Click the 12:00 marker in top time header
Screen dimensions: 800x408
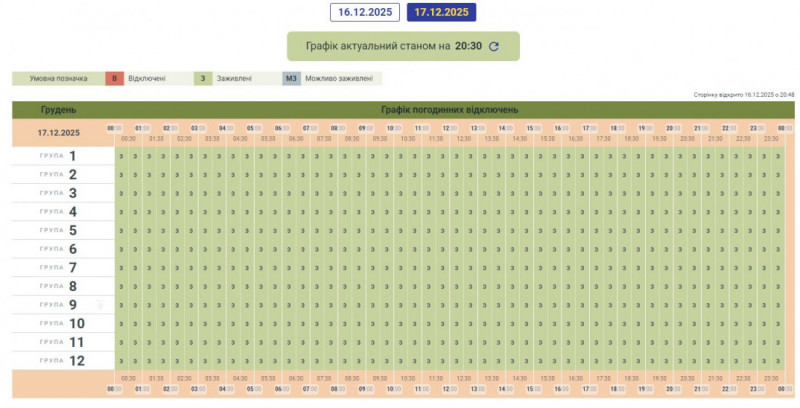[451, 128]
